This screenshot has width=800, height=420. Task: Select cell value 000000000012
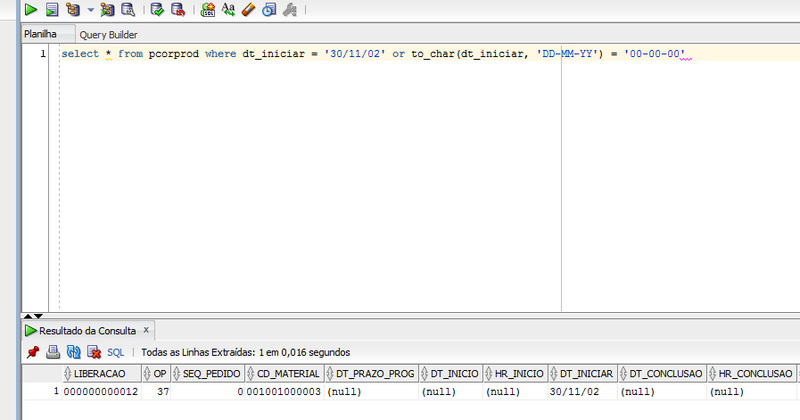[101, 391]
